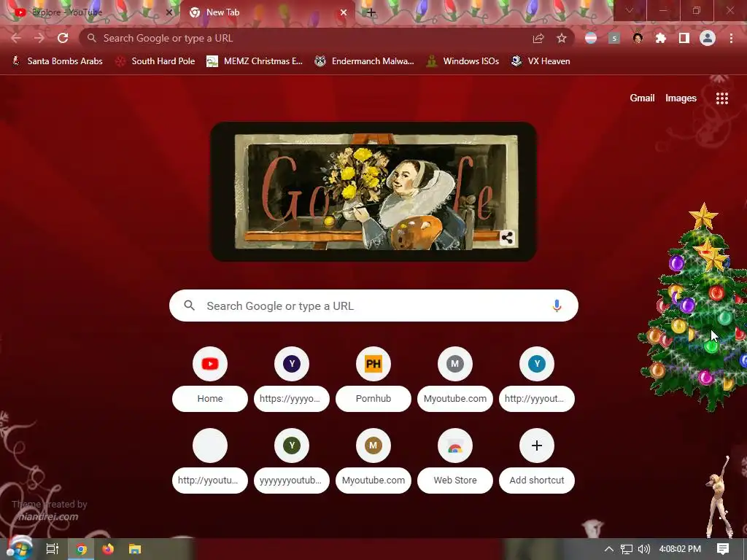The width and height of the screenshot is (747, 560).
Task: Open the Extensions puzzle piece menu
Action: 661,38
